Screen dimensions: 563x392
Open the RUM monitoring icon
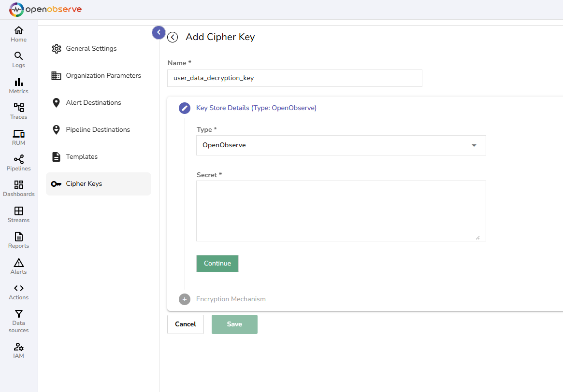18,134
